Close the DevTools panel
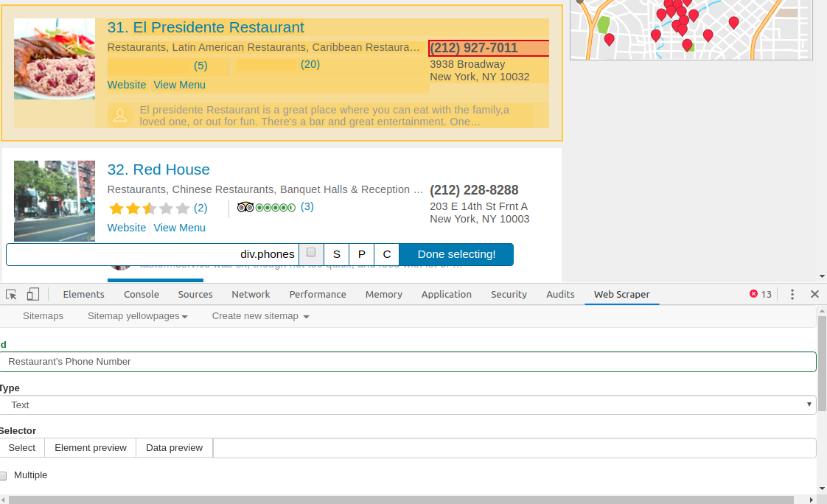The image size is (827, 504). click(814, 294)
